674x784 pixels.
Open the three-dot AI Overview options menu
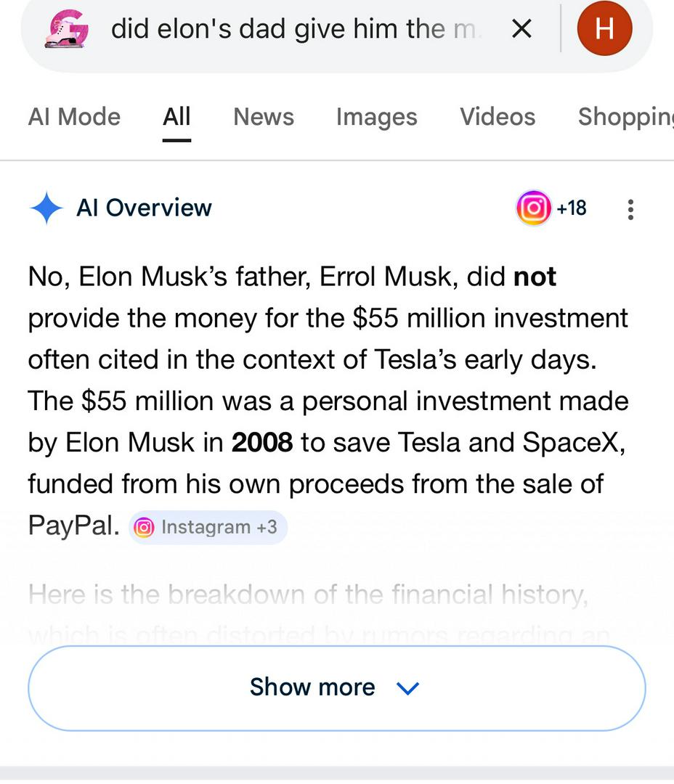click(x=630, y=209)
